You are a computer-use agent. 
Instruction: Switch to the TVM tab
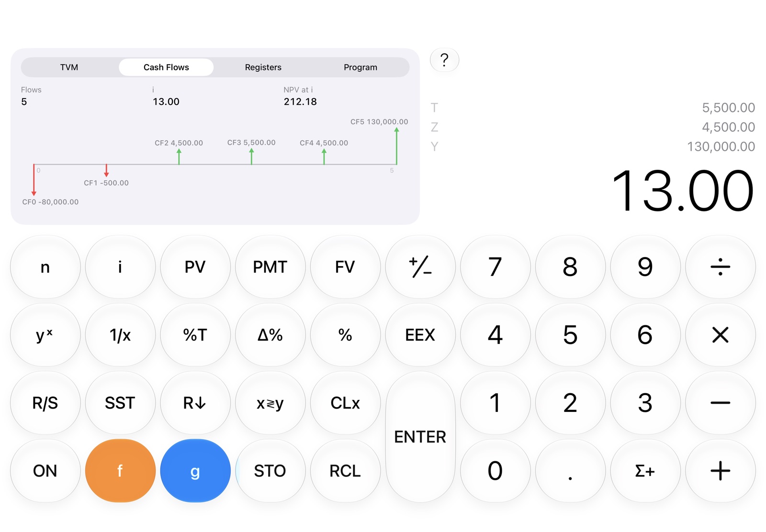[69, 67]
